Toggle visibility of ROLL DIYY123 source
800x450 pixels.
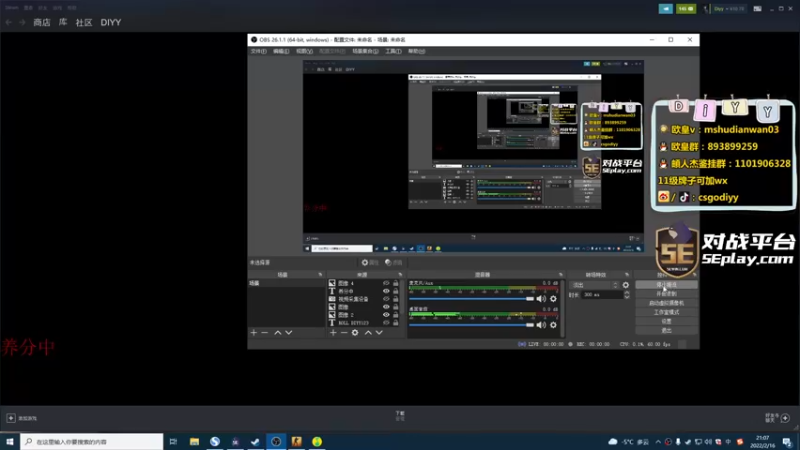click(386, 323)
